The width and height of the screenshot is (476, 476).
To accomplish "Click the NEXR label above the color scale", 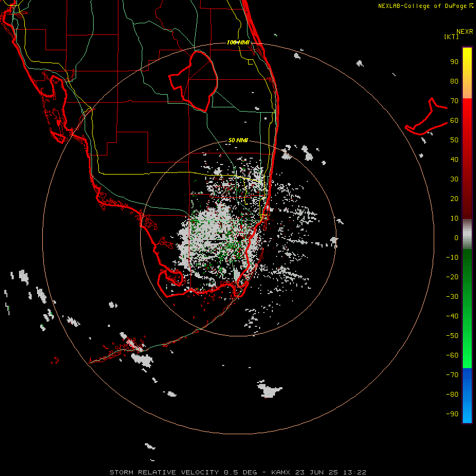I will point(464,32).
